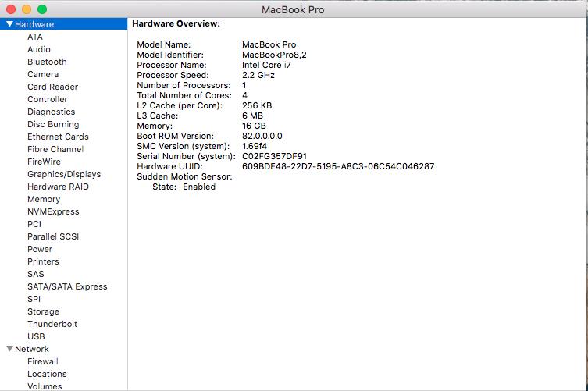
Task: Click Boot ROM Version 82.0.0.0.0
Action: click(262, 136)
